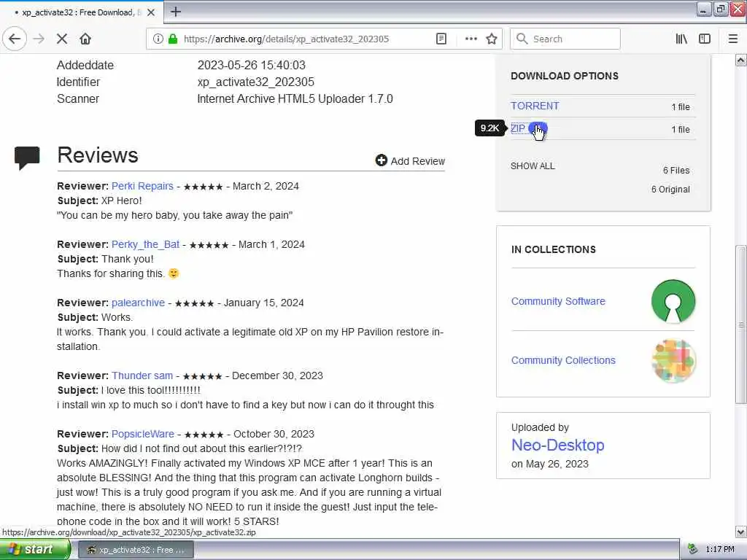Viewport: 747px width, 560px height.
Task: Bookmark this page with the star
Action: tap(492, 39)
